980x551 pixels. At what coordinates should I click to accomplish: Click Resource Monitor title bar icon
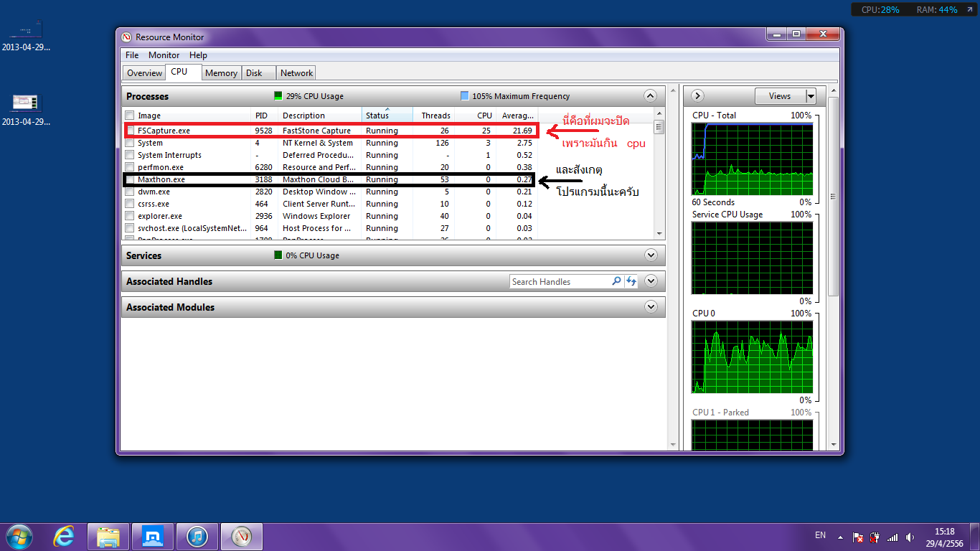pos(127,37)
